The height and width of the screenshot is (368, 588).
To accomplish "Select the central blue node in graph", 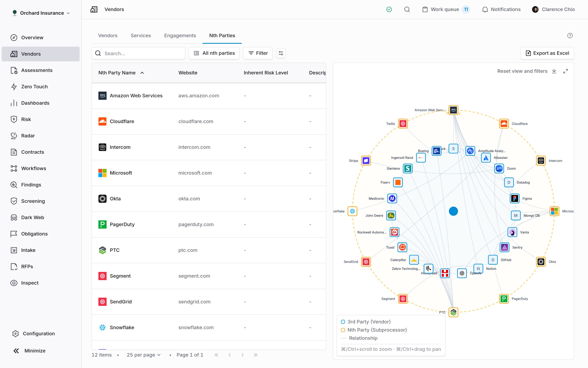I will pyautogui.click(x=453, y=211).
